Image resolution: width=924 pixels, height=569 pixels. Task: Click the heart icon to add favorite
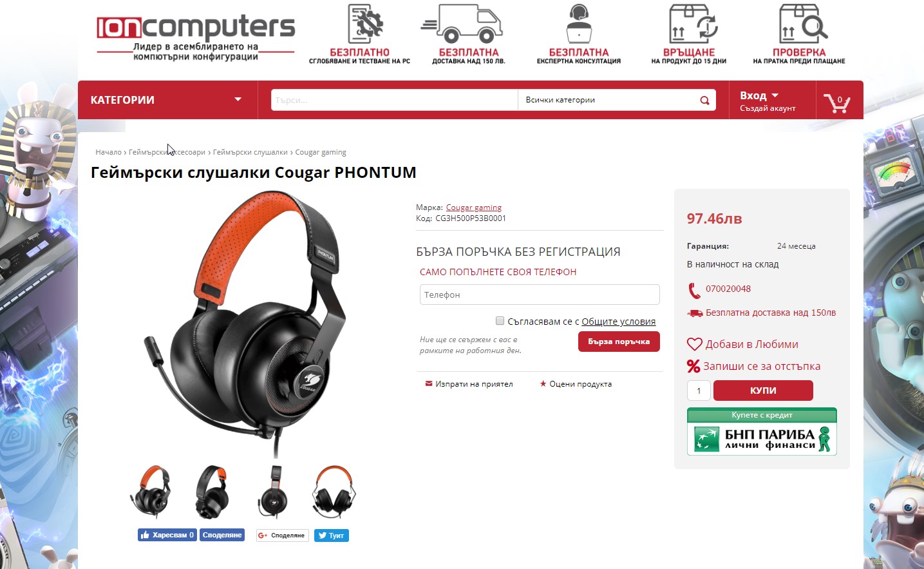pos(694,344)
